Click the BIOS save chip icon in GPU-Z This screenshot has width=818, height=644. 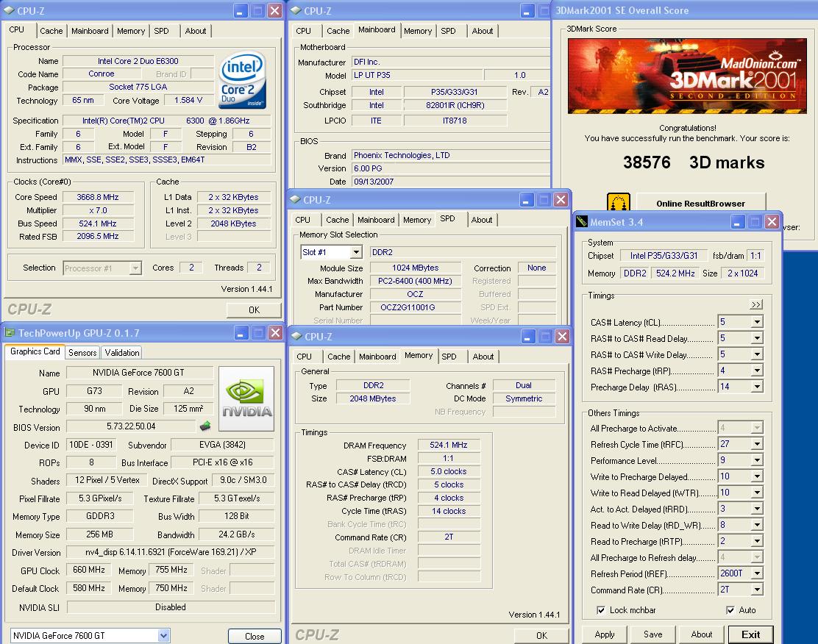205,426
